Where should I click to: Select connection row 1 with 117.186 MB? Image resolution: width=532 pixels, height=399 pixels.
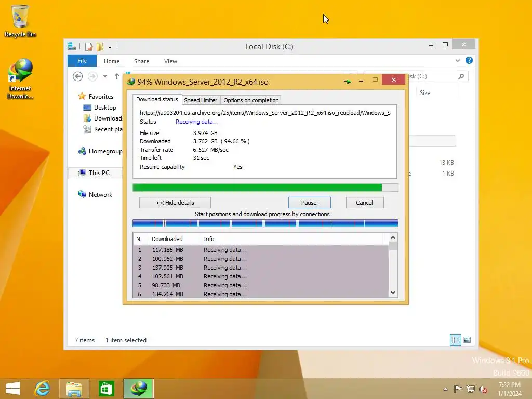click(261, 250)
